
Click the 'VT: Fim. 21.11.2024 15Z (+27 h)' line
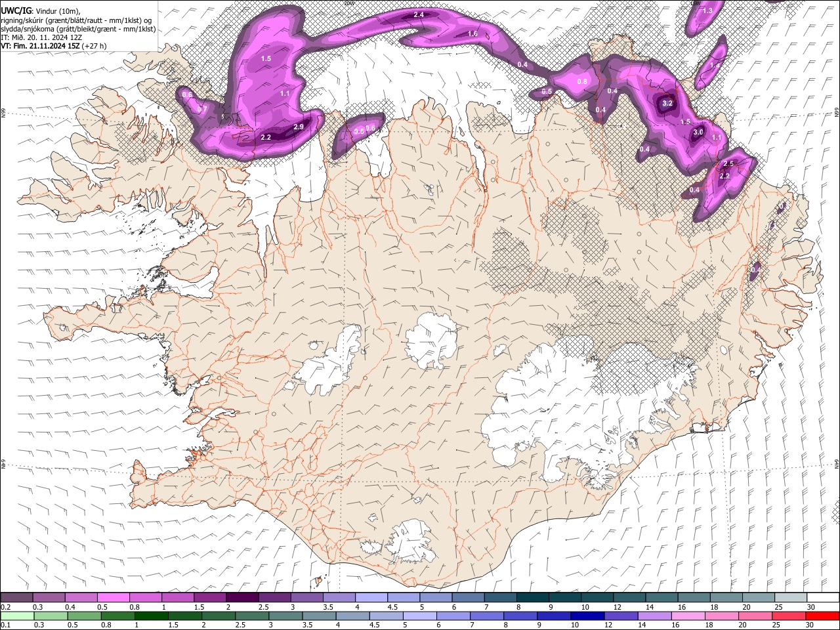tap(54, 46)
